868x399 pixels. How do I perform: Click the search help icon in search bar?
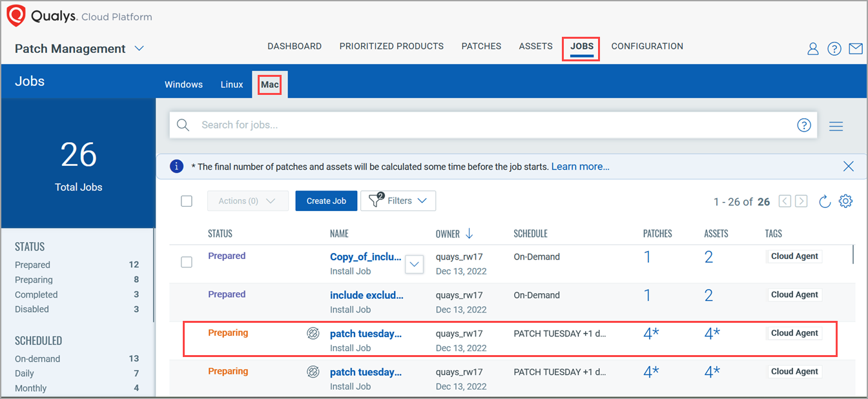pos(803,125)
